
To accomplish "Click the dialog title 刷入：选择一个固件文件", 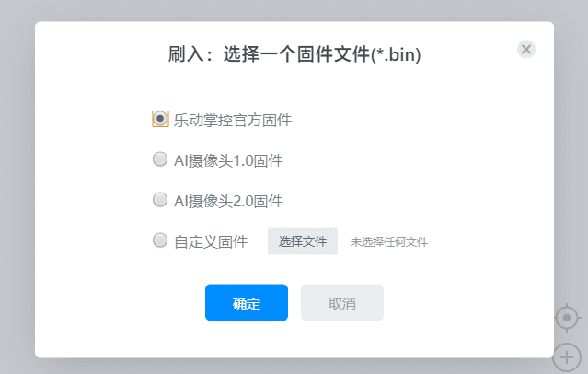I will [x=294, y=54].
